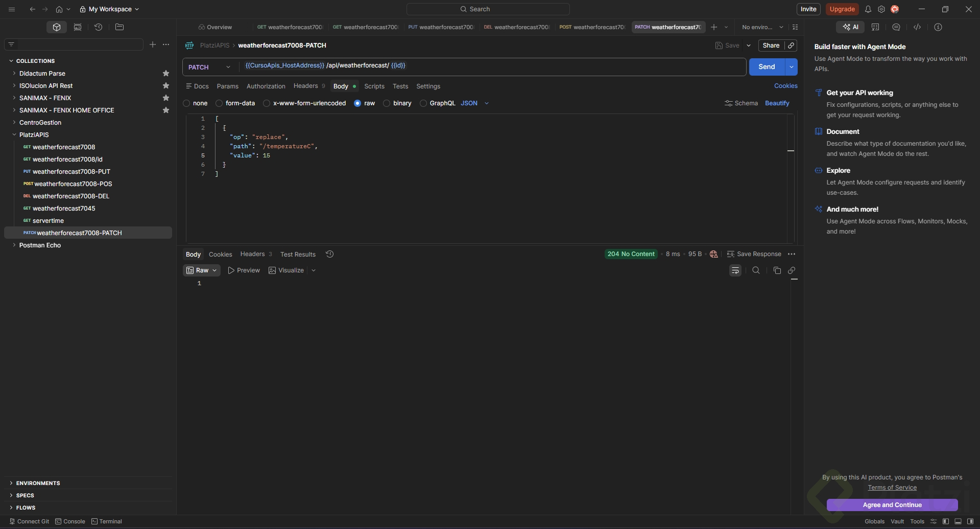This screenshot has width=980, height=529.
Task: Toggle response line wrapping
Action: pyautogui.click(x=735, y=270)
